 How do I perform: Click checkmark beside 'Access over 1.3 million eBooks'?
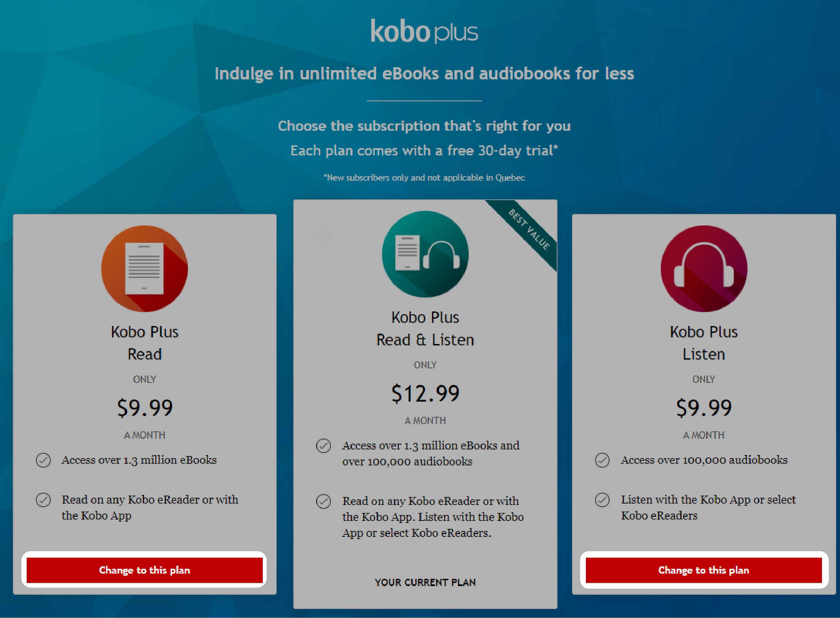[x=43, y=460]
